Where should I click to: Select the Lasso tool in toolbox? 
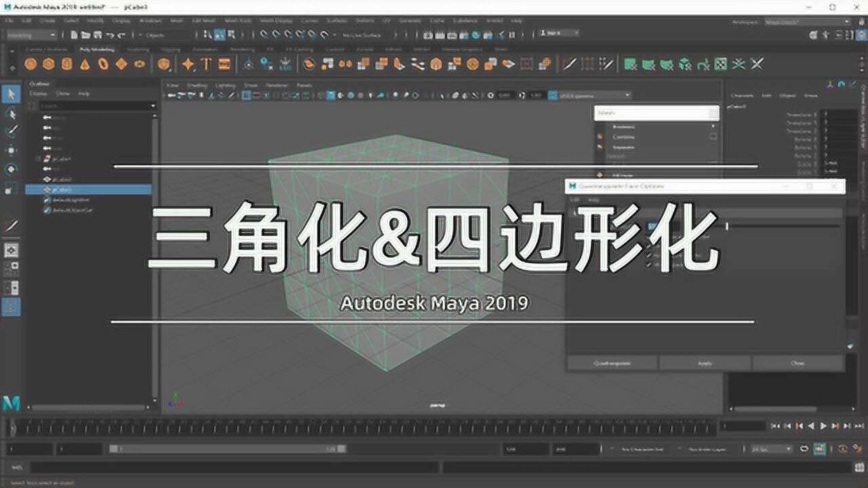coord(11,113)
